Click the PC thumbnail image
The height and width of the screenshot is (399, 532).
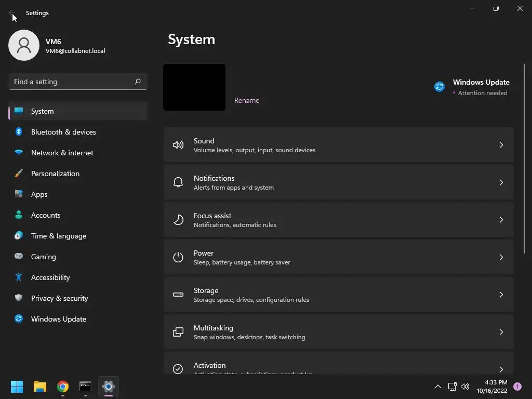pos(194,87)
